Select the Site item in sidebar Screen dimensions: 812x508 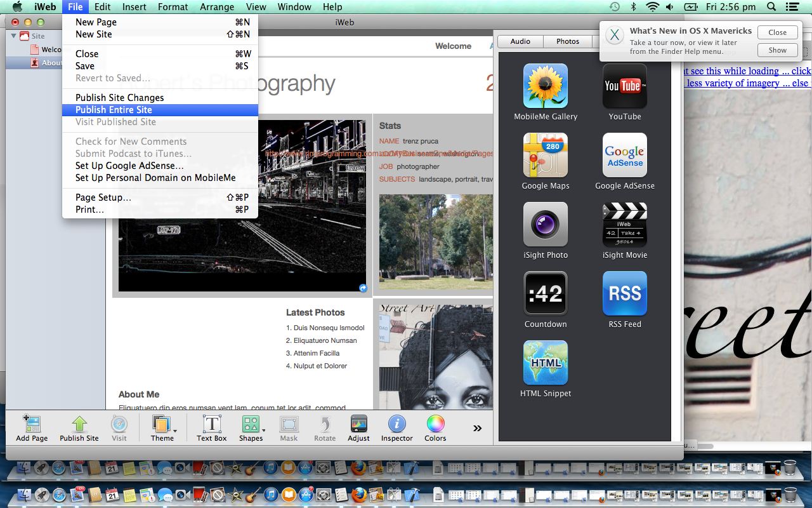tap(38, 36)
